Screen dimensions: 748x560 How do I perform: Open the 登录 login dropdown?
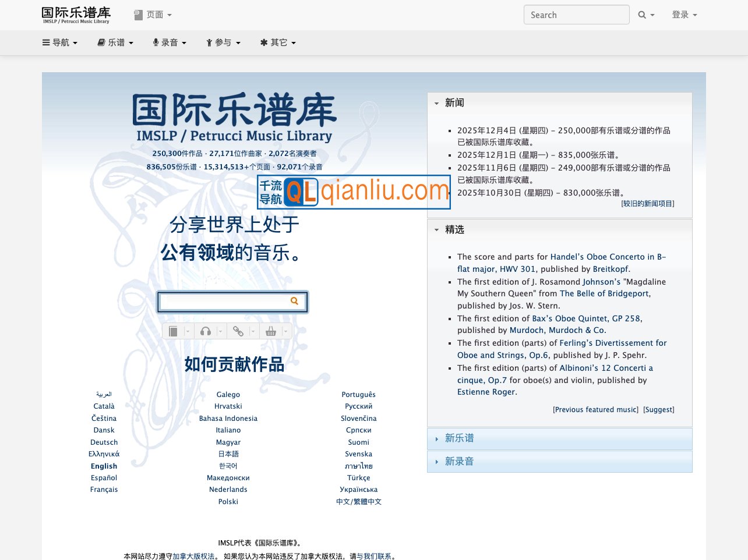[x=684, y=14]
